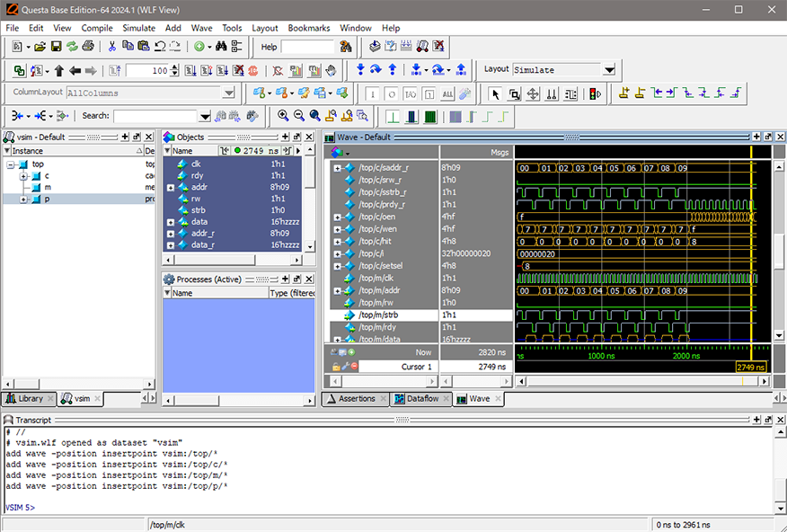Cut selection with the scissors icon

coord(112,47)
